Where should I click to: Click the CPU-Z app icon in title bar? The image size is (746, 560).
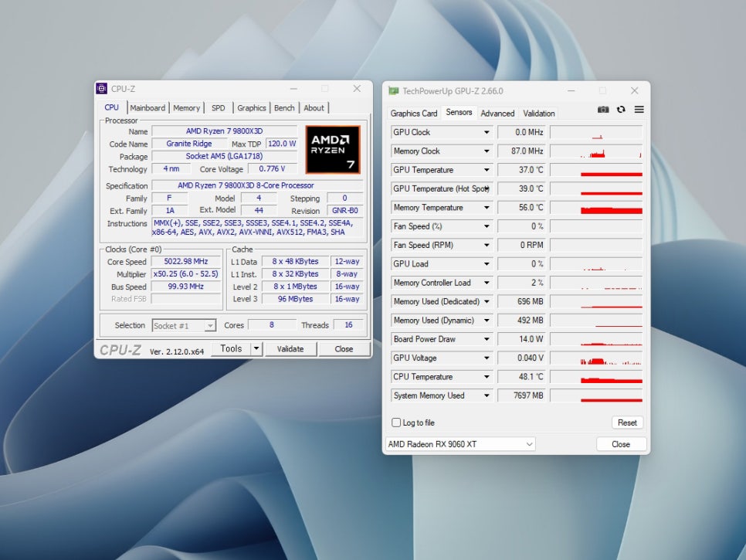pyautogui.click(x=101, y=89)
